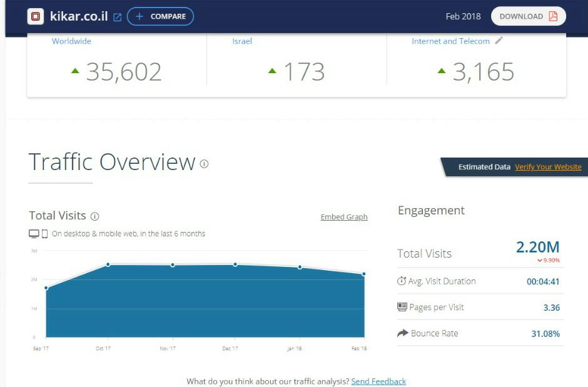Screen dimensions: 588x387
Task: Open the Send Feedback link
Action: pos(378,381)
